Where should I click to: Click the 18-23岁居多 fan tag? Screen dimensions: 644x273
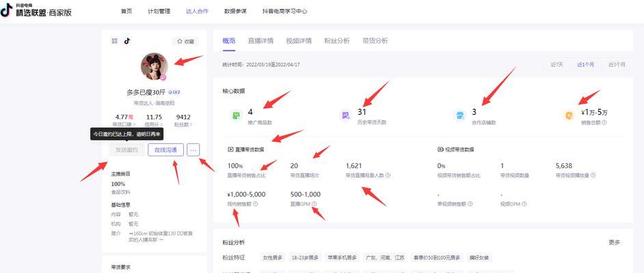305,258
